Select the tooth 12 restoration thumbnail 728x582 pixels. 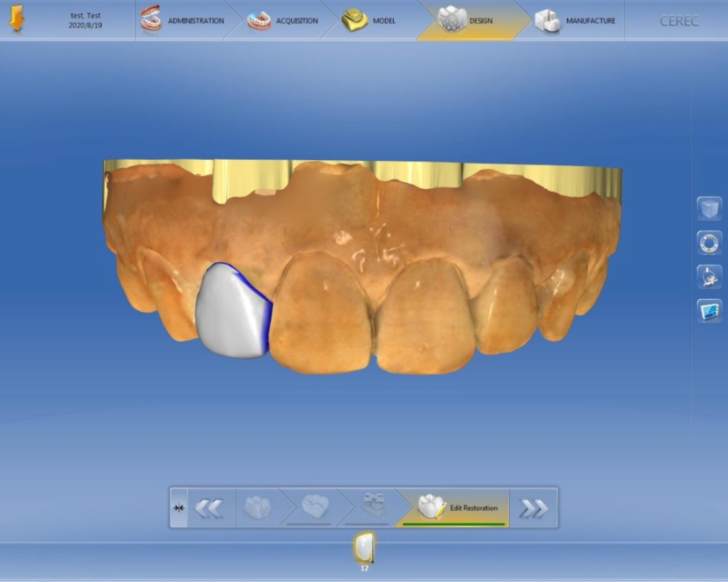[x=364, y=550]
